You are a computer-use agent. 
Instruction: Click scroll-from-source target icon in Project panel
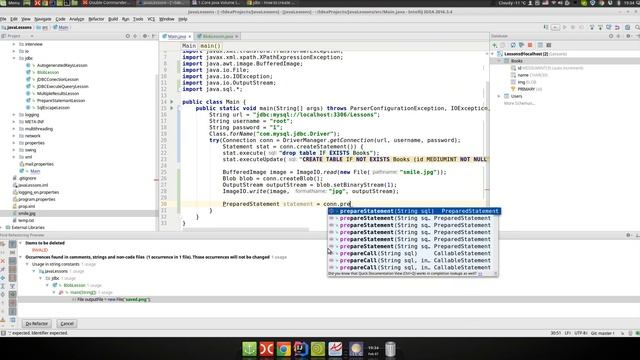click(x=127, y=36)
